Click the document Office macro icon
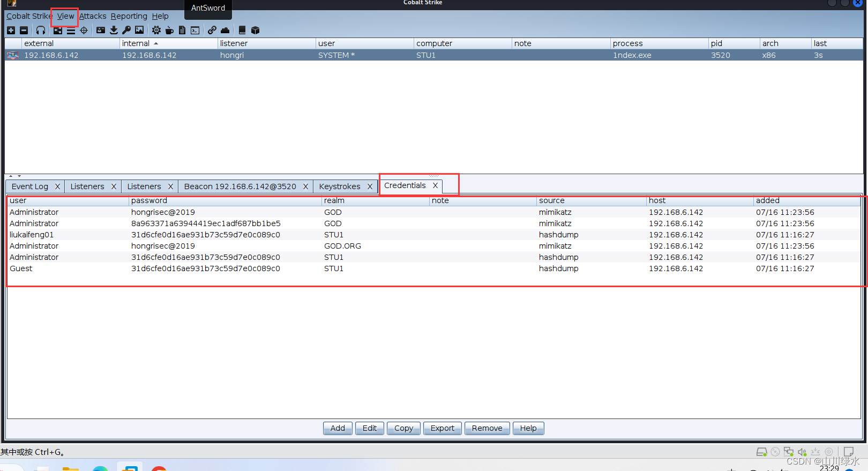868x471 pixels. point(182,31)
